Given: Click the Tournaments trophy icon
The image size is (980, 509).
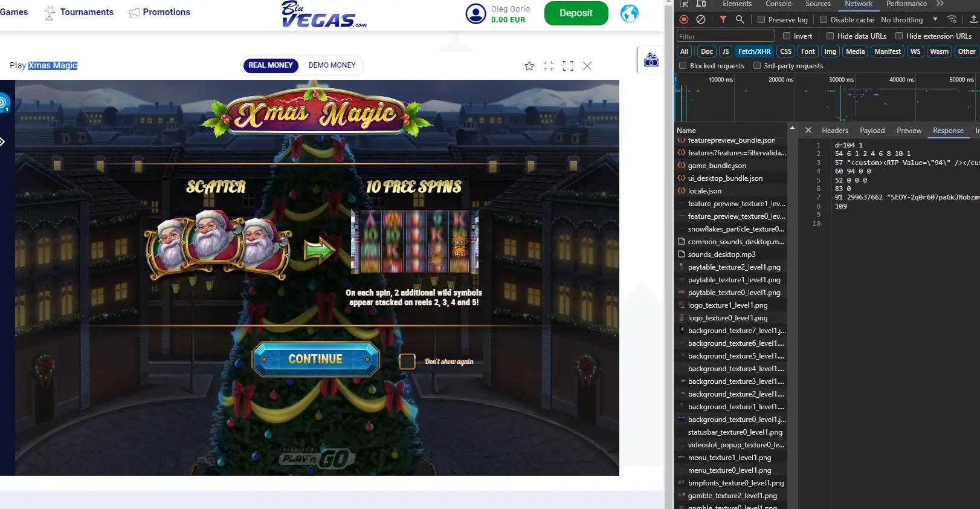Looking at the screenshot, I should click(x=50, y=13).
